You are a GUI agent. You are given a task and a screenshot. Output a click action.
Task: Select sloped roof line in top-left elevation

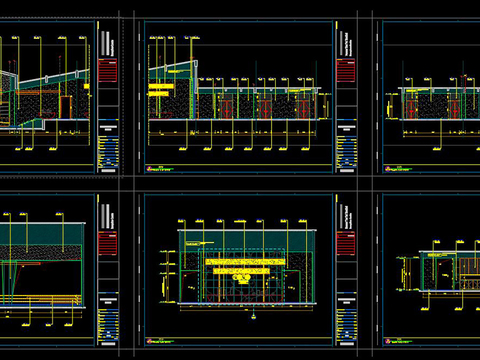(53, 76)
